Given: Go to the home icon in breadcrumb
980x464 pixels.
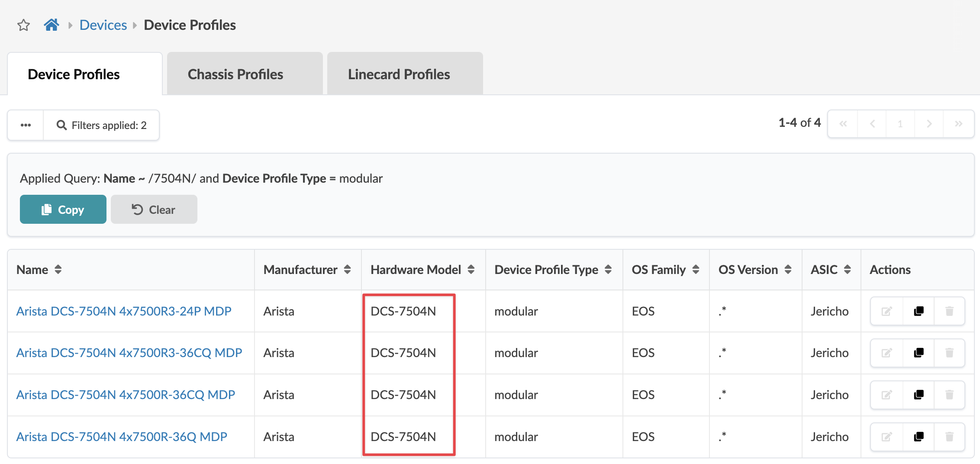Looking at the screenshot, I should 52,25.
